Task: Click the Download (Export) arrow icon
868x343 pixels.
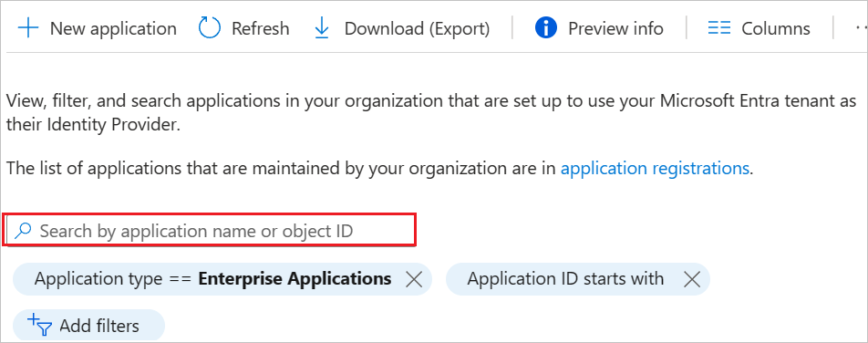Action: (x=322, y=28)
